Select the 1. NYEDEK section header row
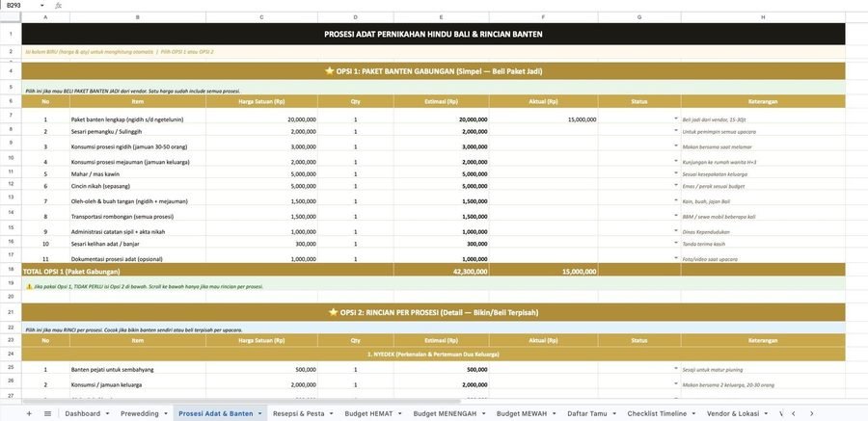The height and width of the screenshot is (421, 868). coord(433,354)
